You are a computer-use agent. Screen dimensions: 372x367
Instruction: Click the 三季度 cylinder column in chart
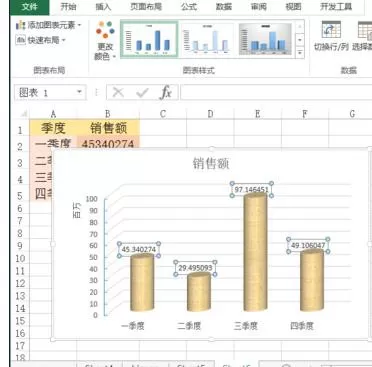(x=255, y=253)
